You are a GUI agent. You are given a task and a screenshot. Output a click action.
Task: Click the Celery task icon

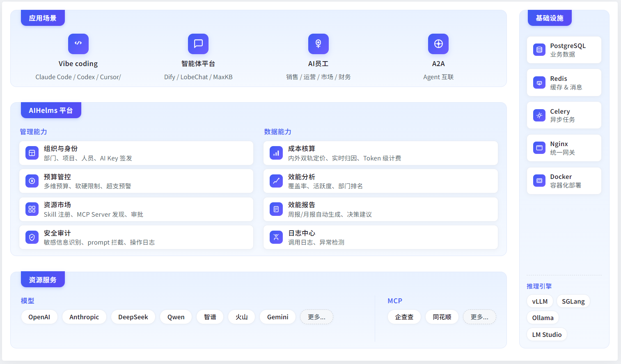[539, 115]
